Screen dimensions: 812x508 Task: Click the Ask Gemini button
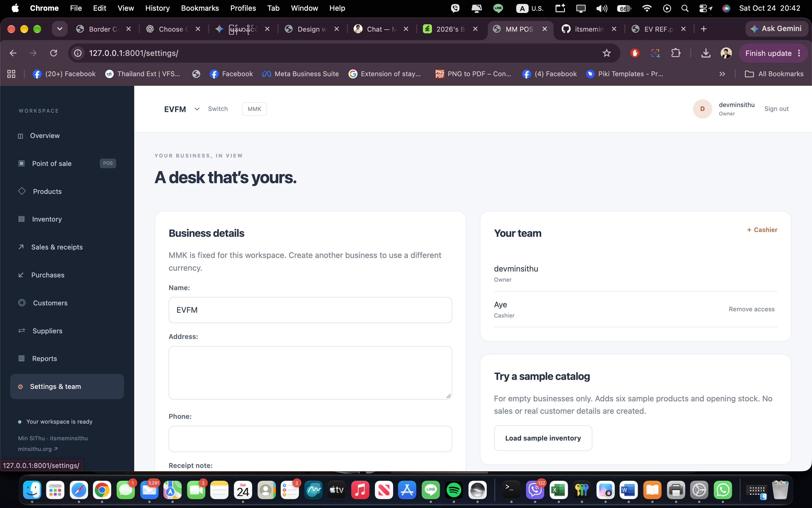[x=776, y=29]
